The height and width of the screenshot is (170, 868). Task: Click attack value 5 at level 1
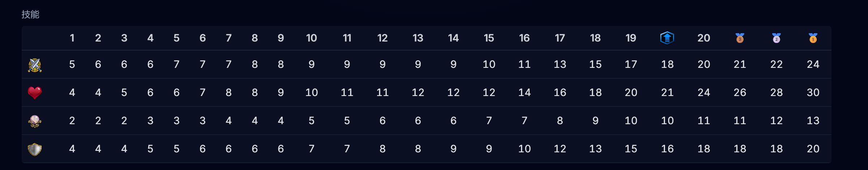[72, 64]
